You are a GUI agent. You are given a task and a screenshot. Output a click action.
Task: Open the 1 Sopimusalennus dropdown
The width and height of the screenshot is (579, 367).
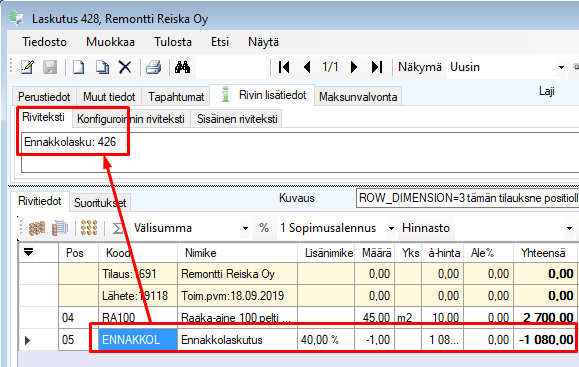[391, 228]
